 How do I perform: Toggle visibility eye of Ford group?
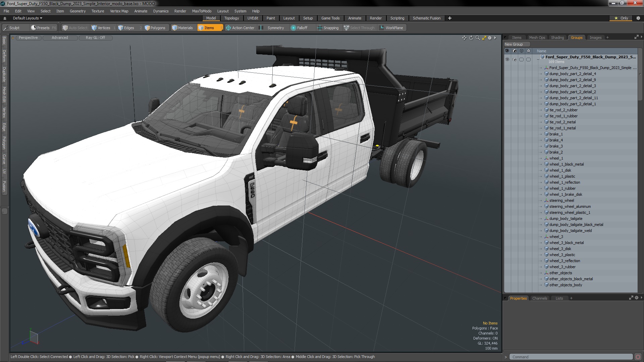coord(507,59)
